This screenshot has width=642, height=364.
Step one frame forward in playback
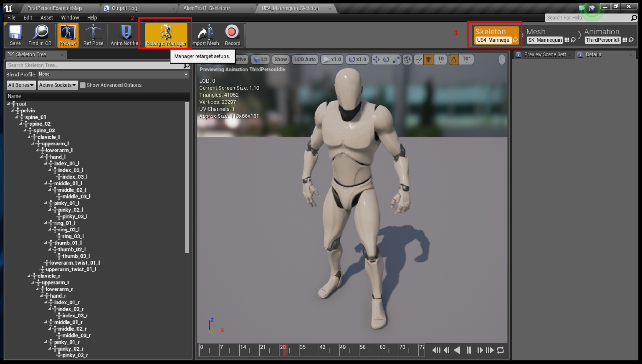coord(480,350)
